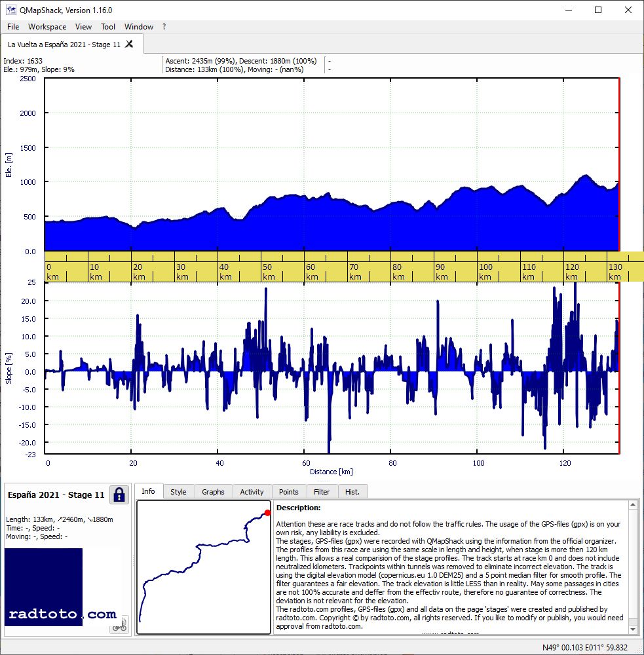Click the radtoto.com logo image
Image resolution: width=644 pixels, height=655 pixels.
43,587
